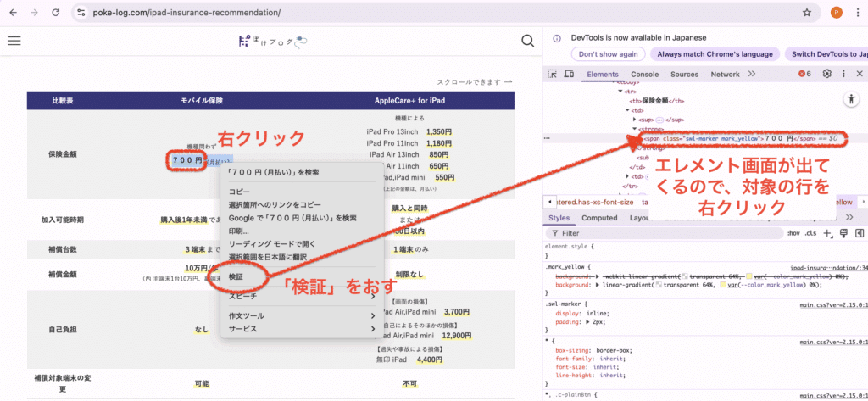The image size is (868, 401).
Task: Click the transparent swatch in active linear-gradient
Action: (659, 285)
